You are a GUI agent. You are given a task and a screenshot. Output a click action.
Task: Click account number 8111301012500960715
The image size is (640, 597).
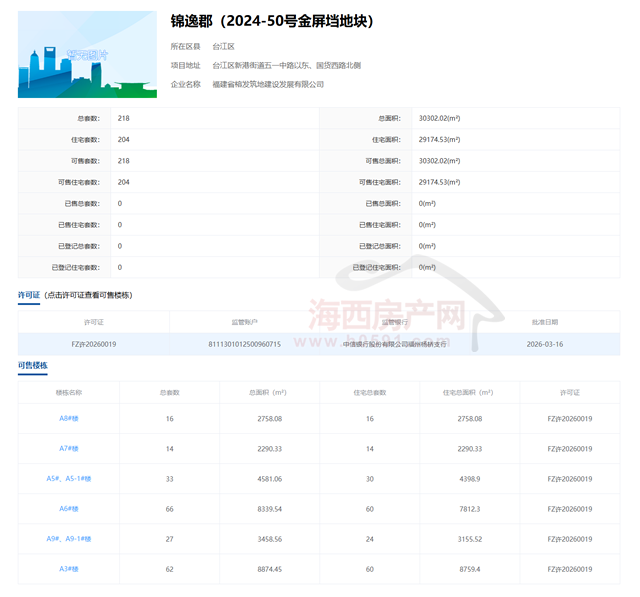244,344
